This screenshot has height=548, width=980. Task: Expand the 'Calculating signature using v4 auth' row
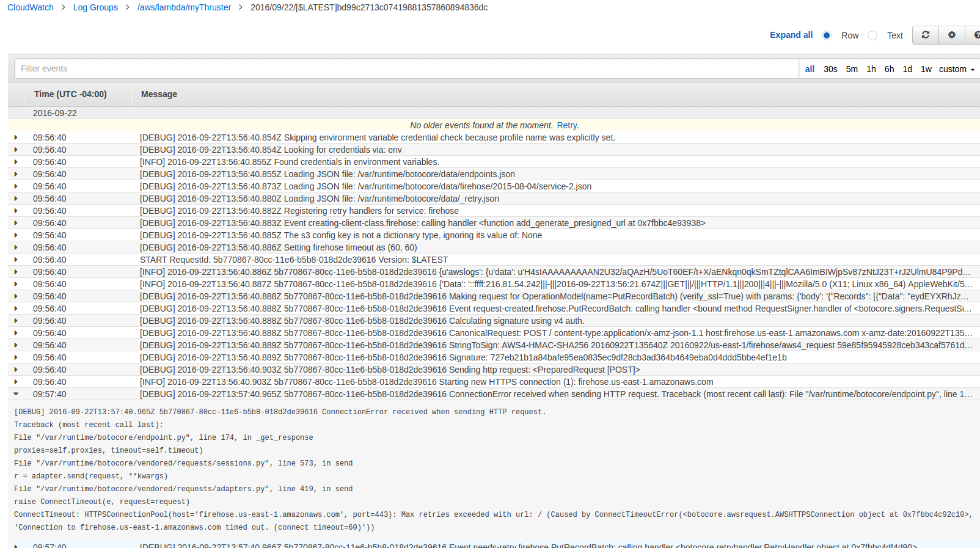16,321
